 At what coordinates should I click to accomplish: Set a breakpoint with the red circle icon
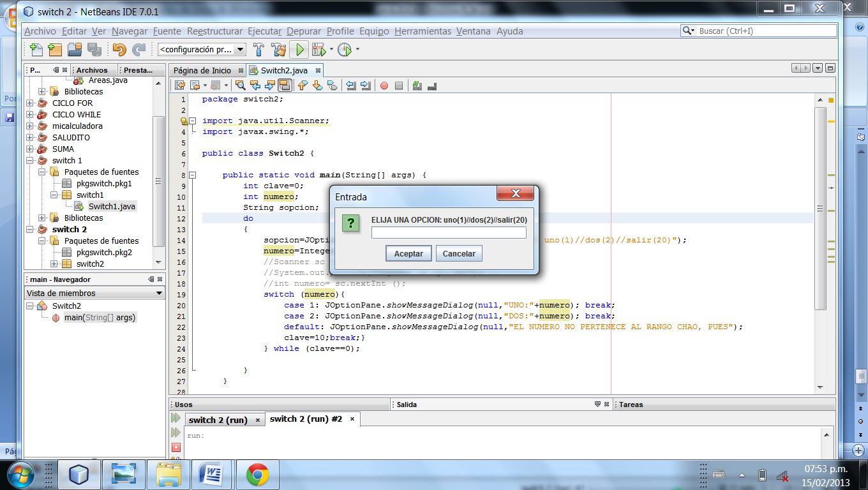coord(384,85)
